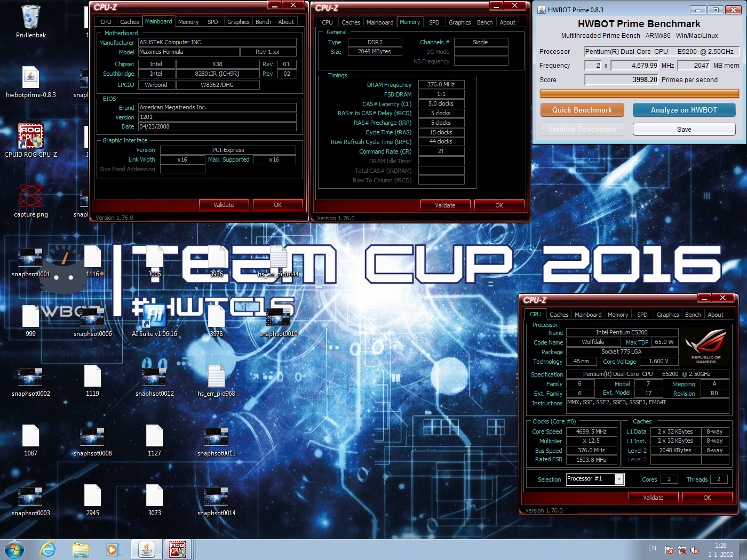Open hs_err_pid1444 text file
Screen dimensions: 747x560
click(x=279, y=261)
